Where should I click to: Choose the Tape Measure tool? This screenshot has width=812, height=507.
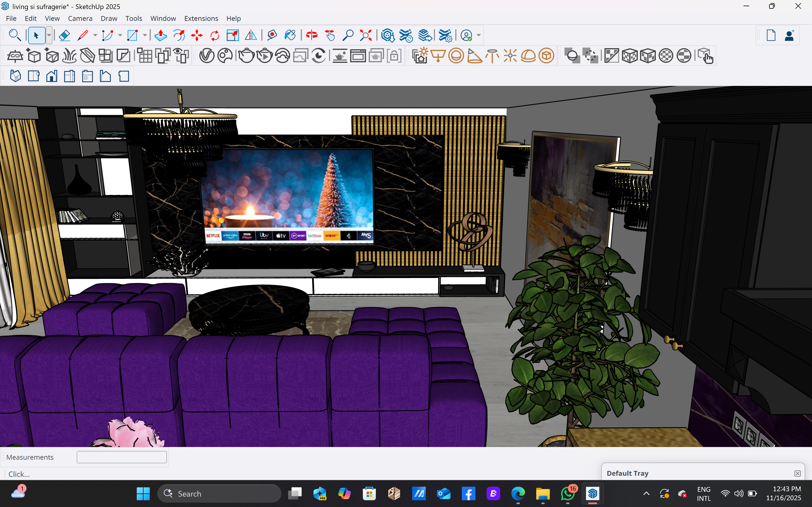272,35
